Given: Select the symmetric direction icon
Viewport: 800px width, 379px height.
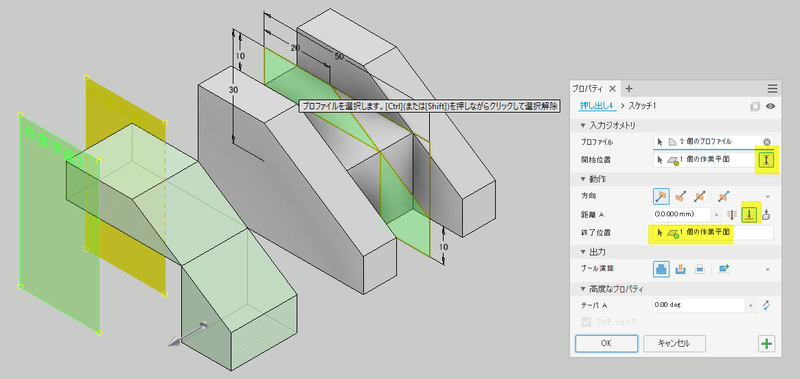Looking at the screenshot, I should click(x=699, y=196).
